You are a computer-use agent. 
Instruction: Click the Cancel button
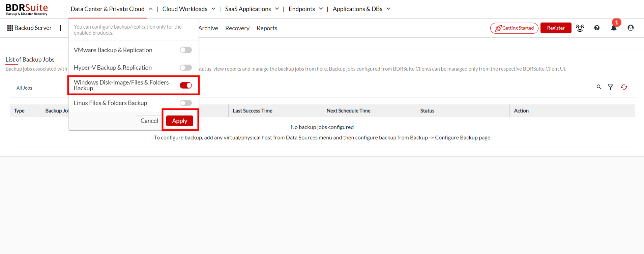149,121
